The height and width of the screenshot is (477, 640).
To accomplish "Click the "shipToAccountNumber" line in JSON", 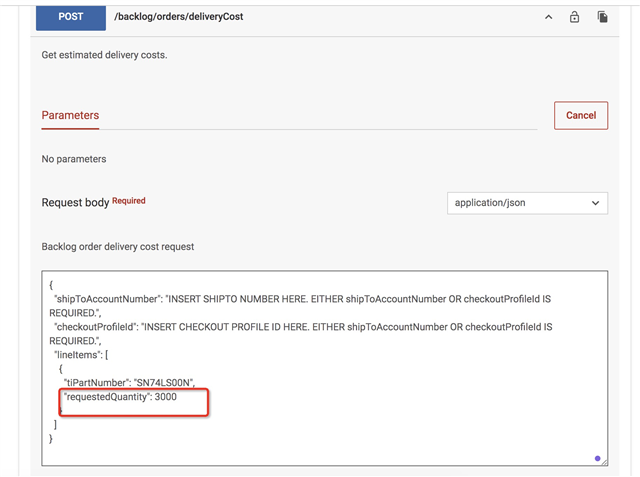I will (300, 306).
